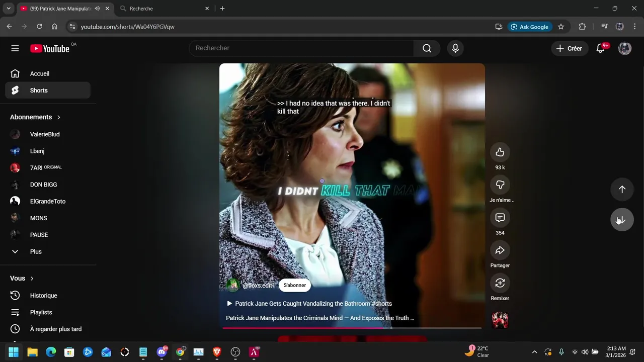This screenshot has width=644, height=362.
Task: Open Historique in the sidebar
Action: (x=48, y=296)
